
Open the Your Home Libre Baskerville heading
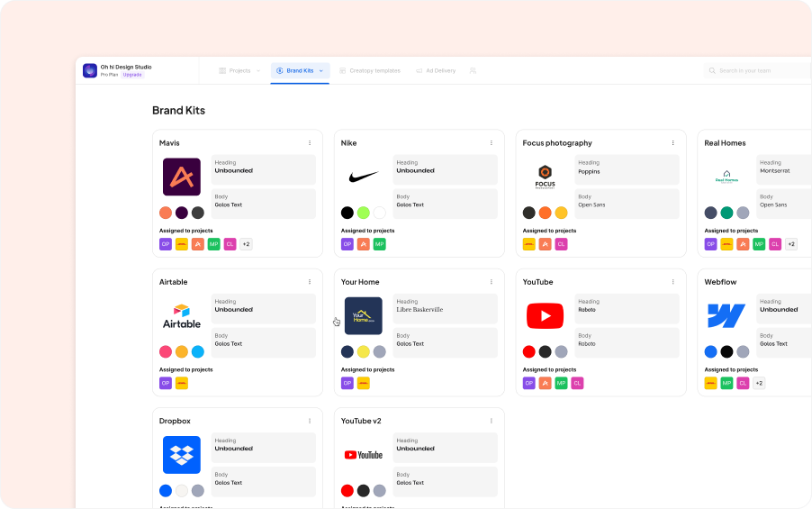[446, 308]
